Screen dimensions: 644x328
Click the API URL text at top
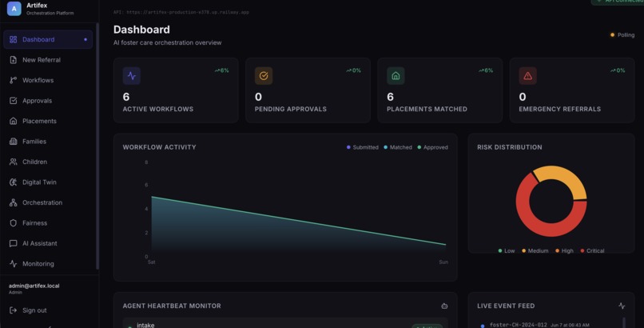point(181,12)
